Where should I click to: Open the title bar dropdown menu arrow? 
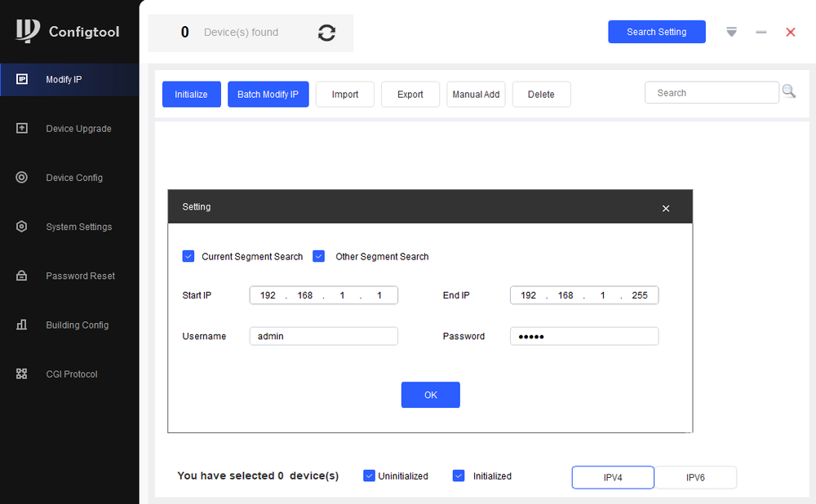pyautogui.click(x=731, y=33)
